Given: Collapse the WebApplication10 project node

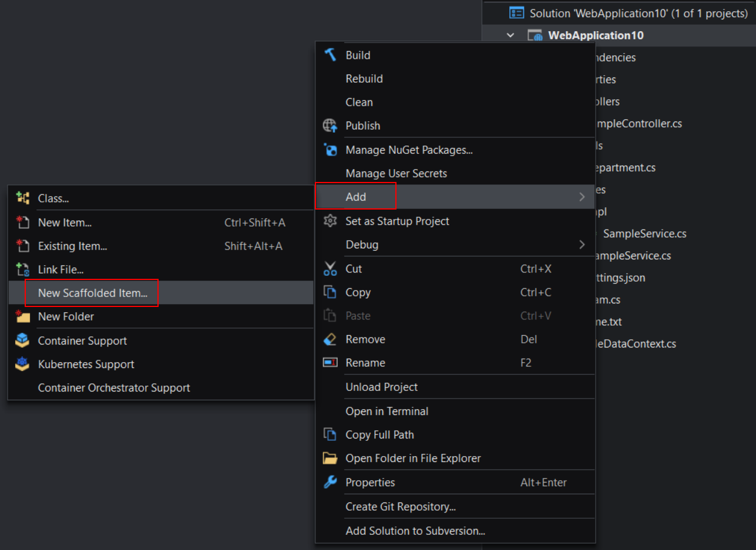Looking at the screenshot, I should coord(510,35).
